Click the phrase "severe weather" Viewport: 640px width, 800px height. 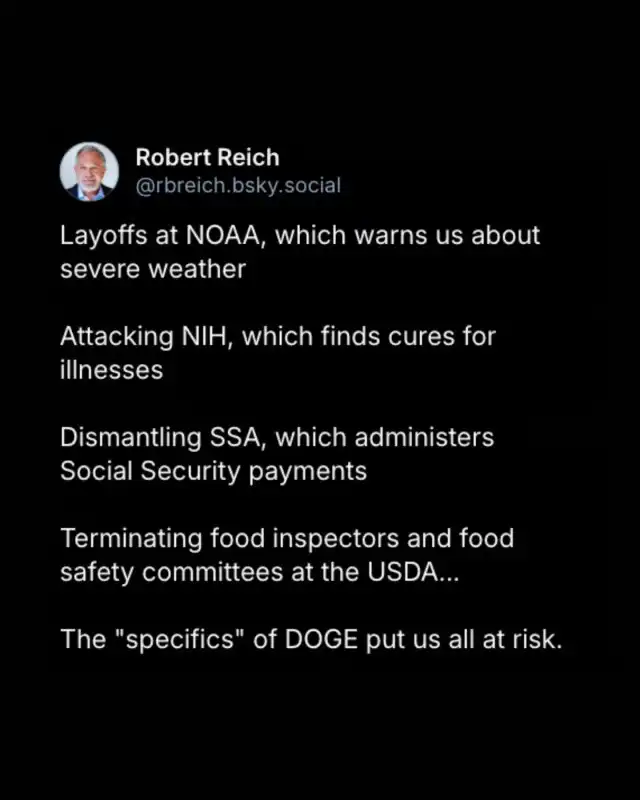click(153, 269)
